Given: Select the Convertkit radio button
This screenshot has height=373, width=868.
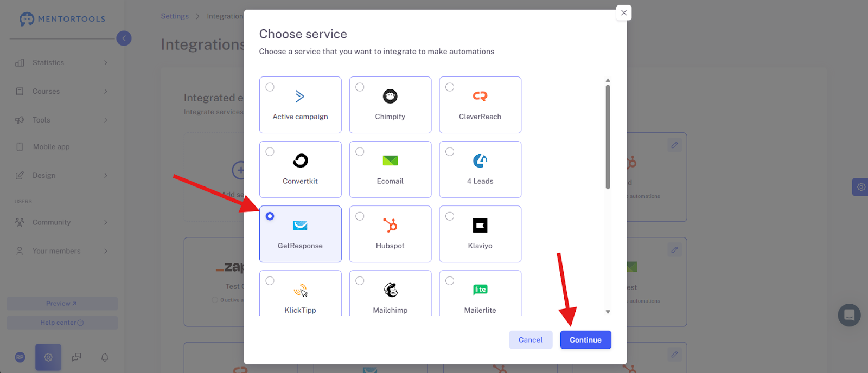Looking at the screenshot, I should pos(270,151).
